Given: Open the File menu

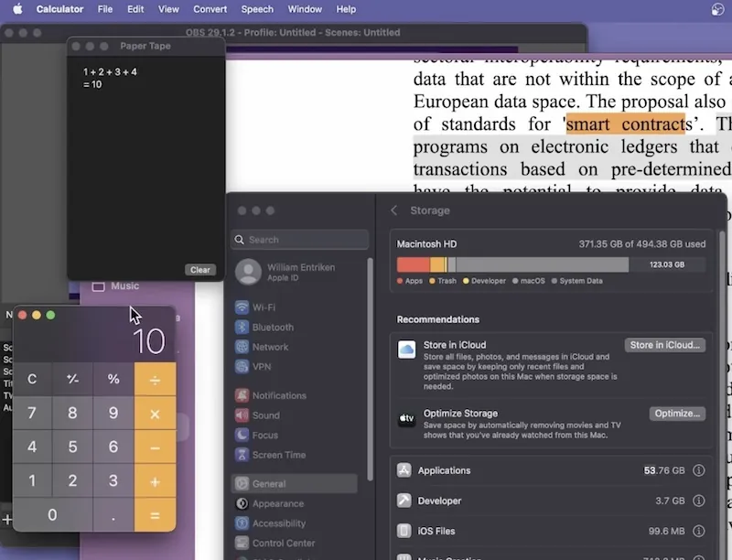Looking at the screenshot, I should (105, 9).
